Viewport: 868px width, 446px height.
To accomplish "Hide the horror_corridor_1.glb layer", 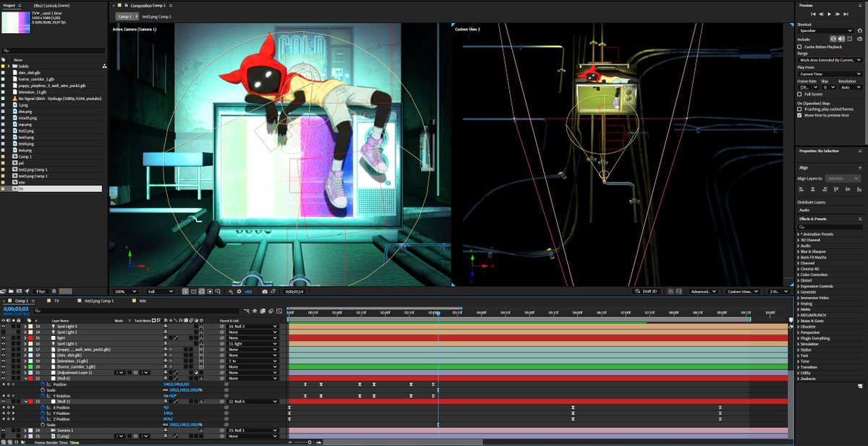I will click(4, 367).
